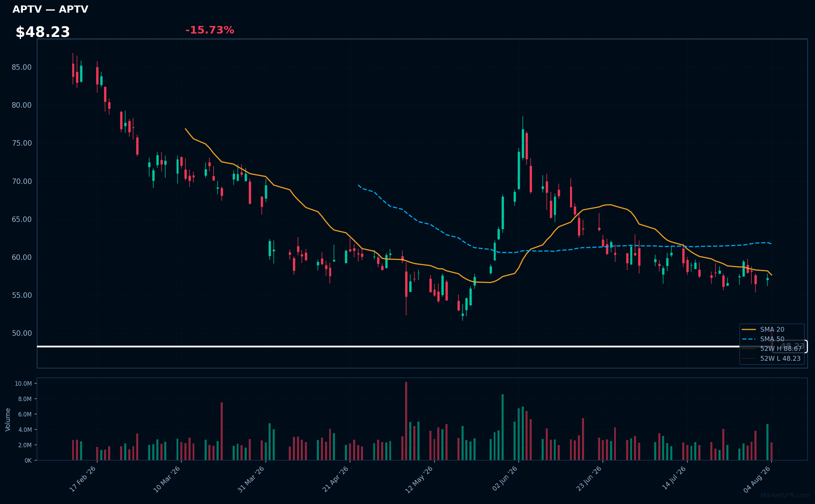Select the "0K" volume axis label
Viewport: 815px width, 504px height.
coord(28,461)
